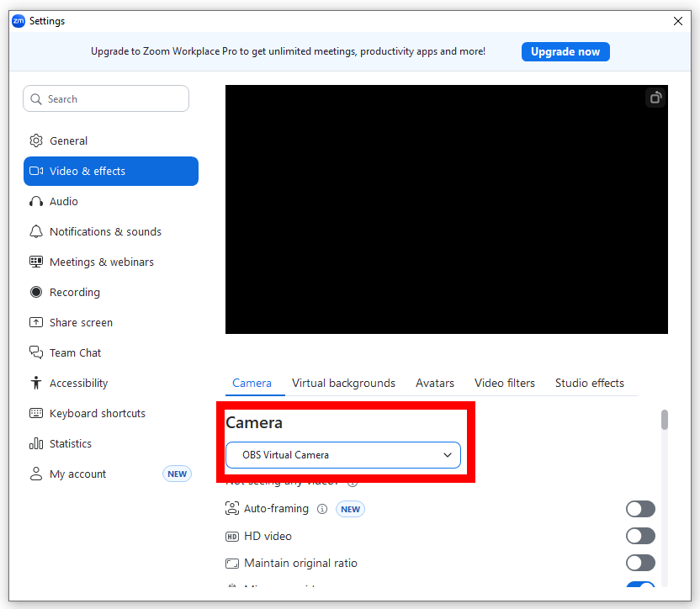Image resolution: width=700 pixels, height=609 pixels.
Task: Enable Maintain original ratio
Action: click(640, 563)
